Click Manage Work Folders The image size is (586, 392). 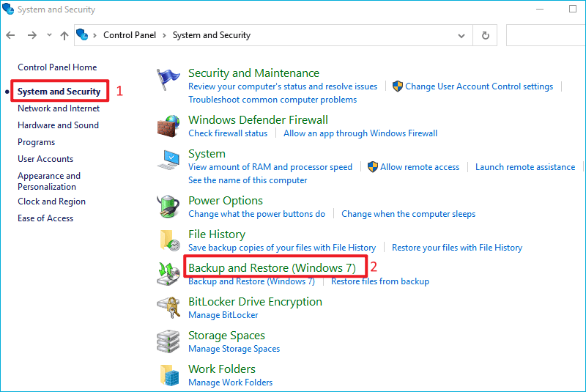pyautogui.click(x=231, y=382)
